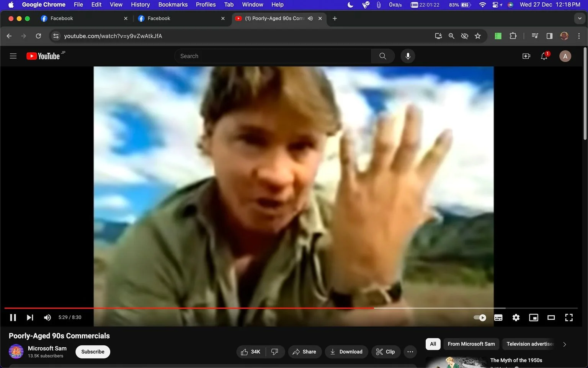Go back in Chrome
Viewport: 588px width, 368px height.
[9, 36]
